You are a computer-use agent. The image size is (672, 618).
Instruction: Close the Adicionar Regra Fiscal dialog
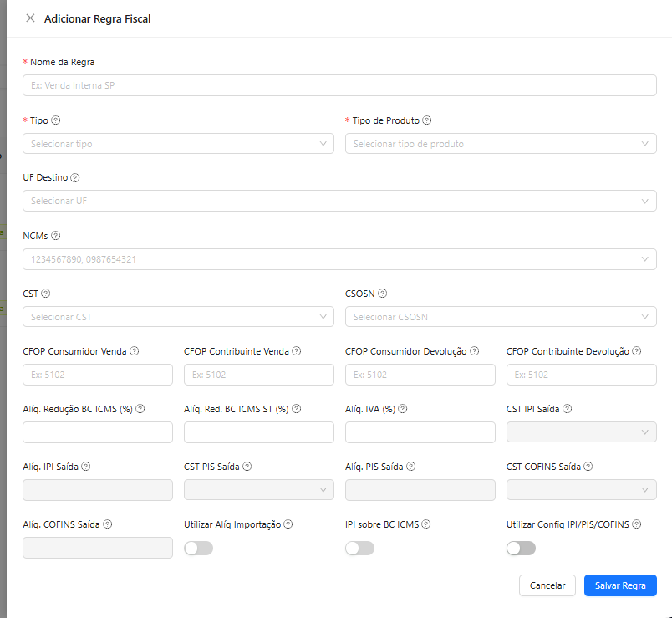click(x=31, y=18)
